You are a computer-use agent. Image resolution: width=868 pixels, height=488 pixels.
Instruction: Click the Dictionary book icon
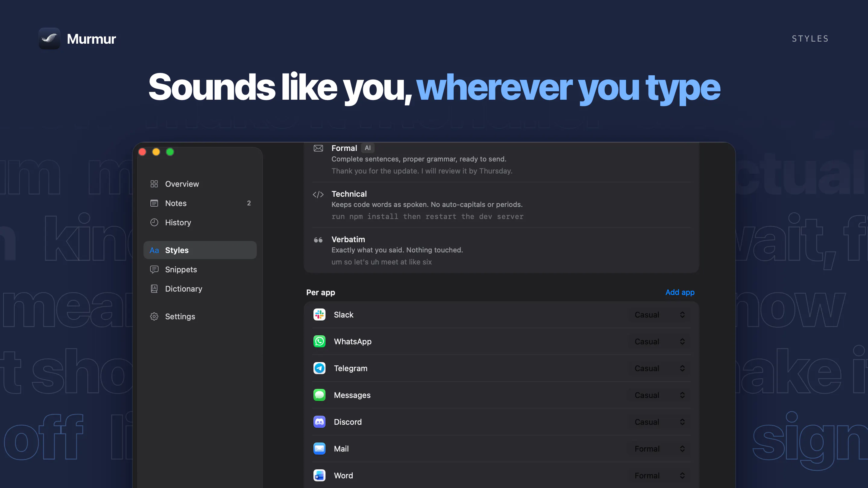click(x=154, y=289)
